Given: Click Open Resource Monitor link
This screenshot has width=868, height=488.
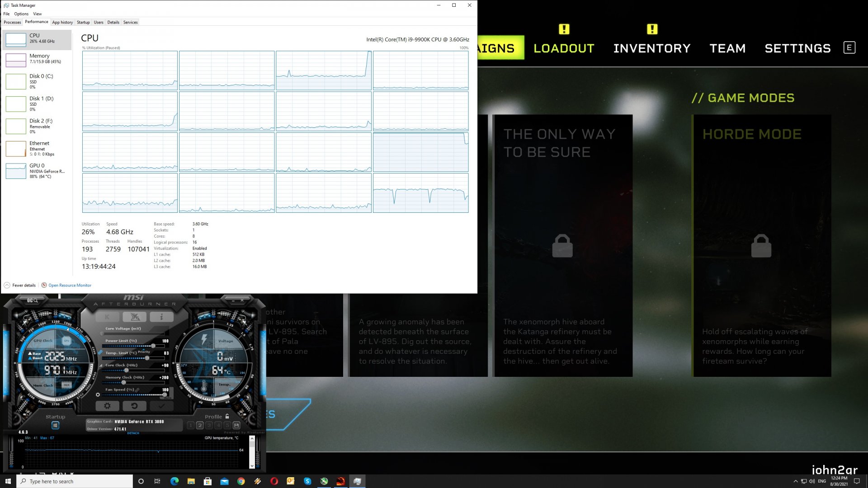Looking at the screenshot, I should tap(70, 285).
